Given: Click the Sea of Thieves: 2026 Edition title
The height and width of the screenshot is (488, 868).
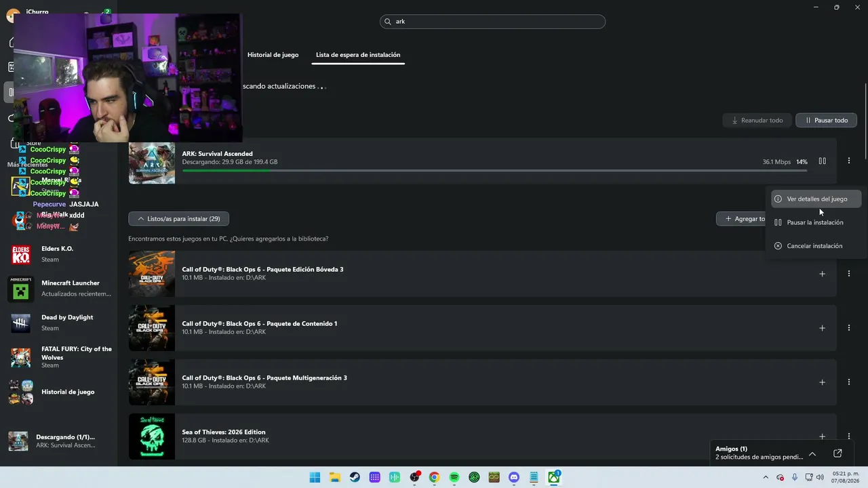Looking at the screenshot, I should point(224,432).
